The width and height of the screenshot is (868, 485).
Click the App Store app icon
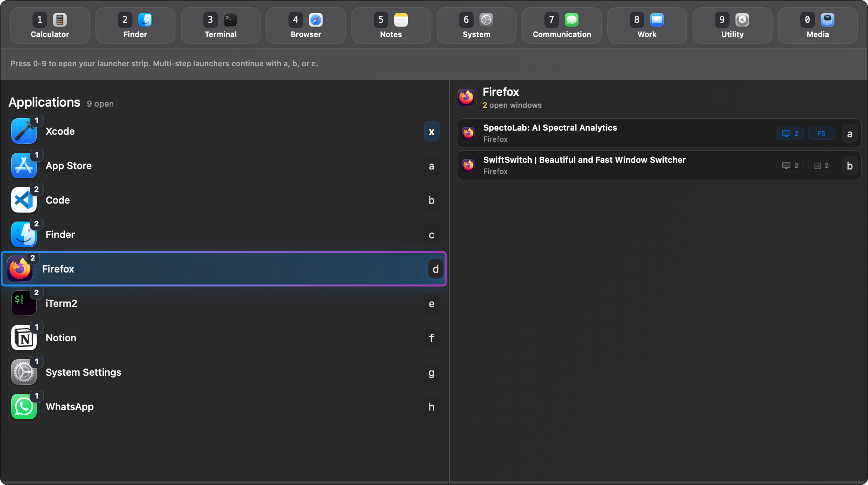(x=24, y=166)
